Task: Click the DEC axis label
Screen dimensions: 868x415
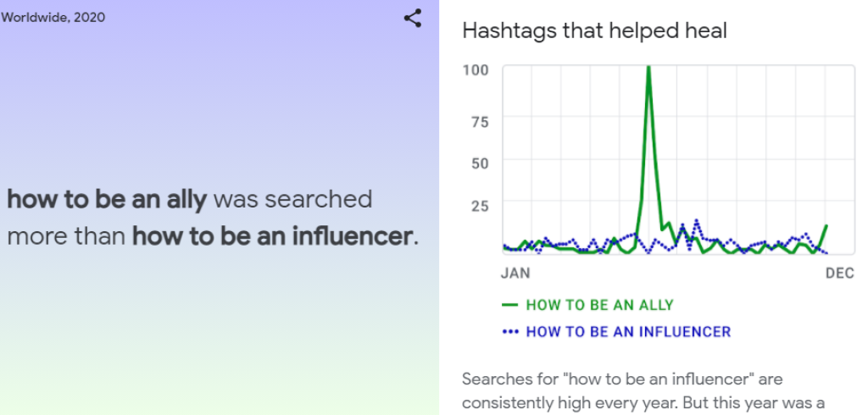Action: [x=840, y=273]
